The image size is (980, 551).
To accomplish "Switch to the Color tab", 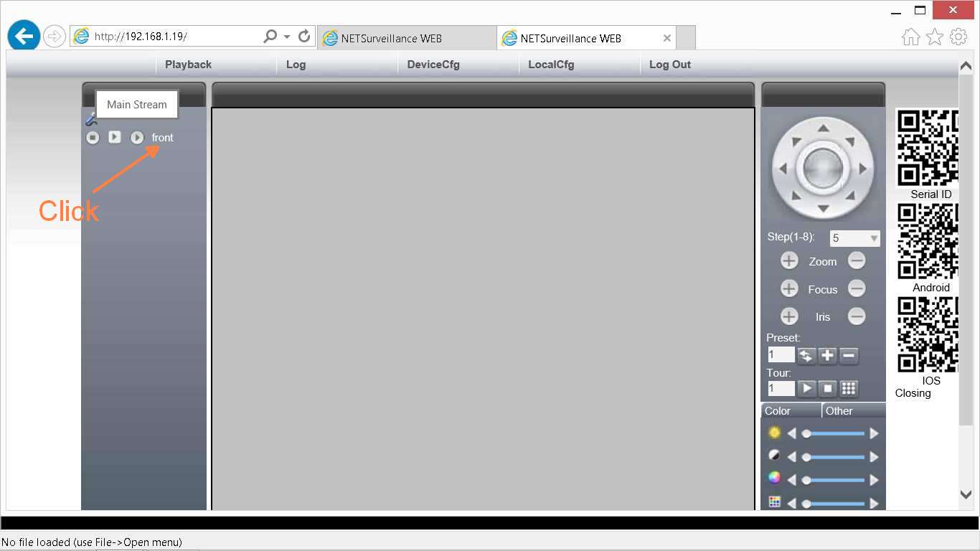I will tap(791, 411).
